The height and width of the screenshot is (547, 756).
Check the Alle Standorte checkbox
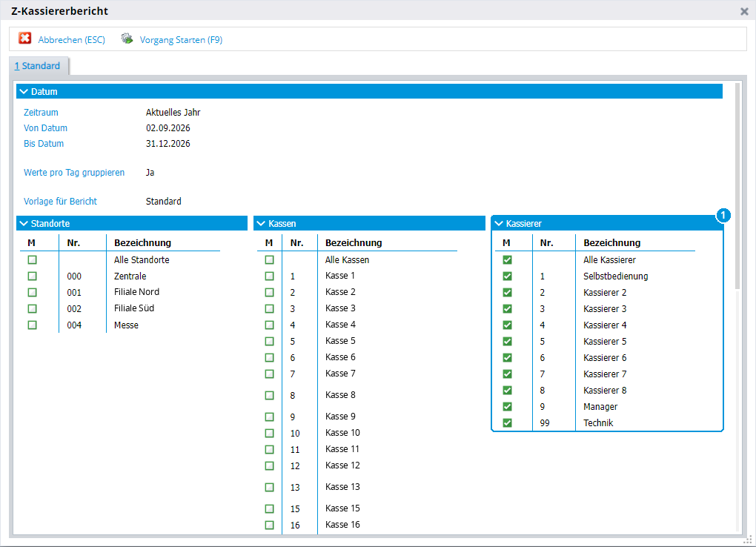click(33, 260)
